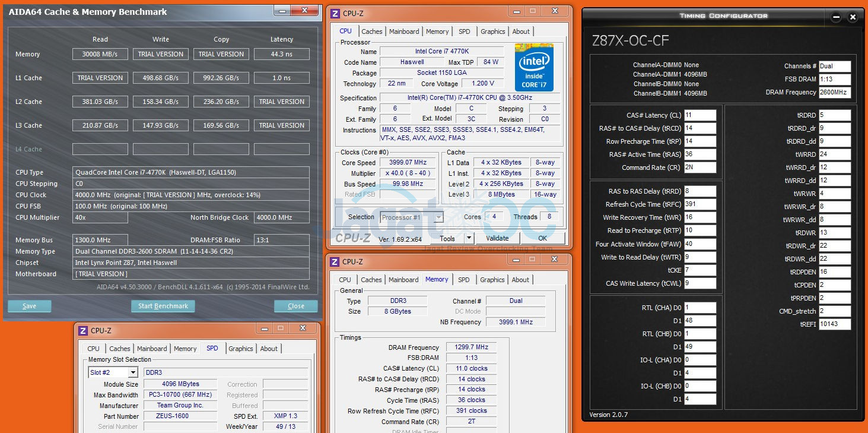Image resolution: width=868 pixels, height=433 pixels.
Task: Minimize the Timing Configurator window
Action: (x=835, y=17)
